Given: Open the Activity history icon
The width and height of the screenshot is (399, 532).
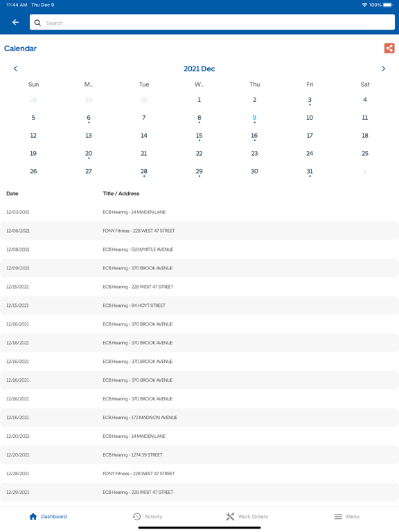Looking at the screenshot, I should pyautogui.click(x=136, y=516).
